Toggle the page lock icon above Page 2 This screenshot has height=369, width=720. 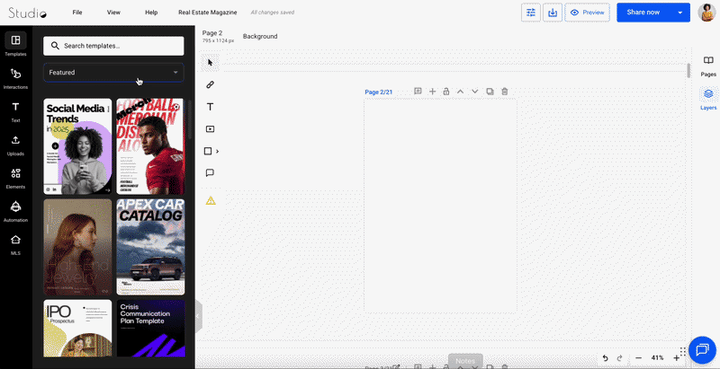[x=446, y=91]
